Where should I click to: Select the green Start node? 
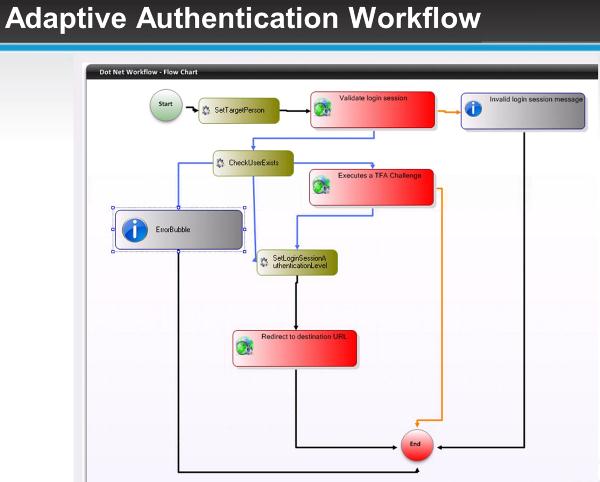pos(166,105)
